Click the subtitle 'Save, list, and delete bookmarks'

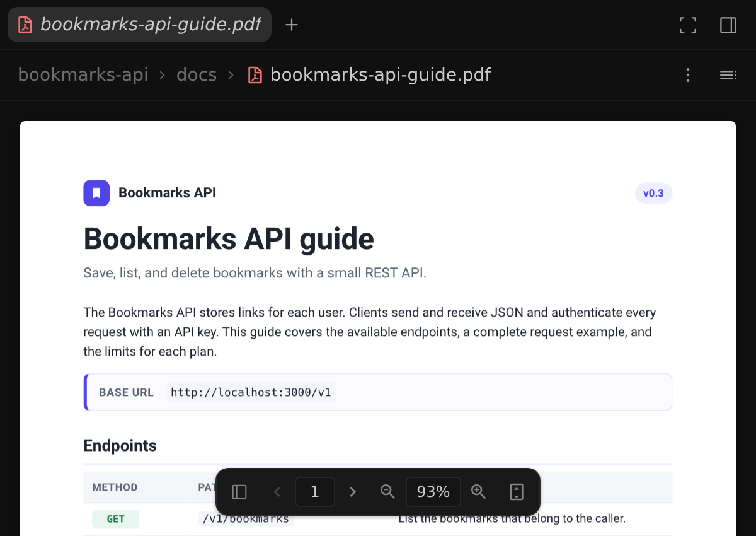pos(255,274)
